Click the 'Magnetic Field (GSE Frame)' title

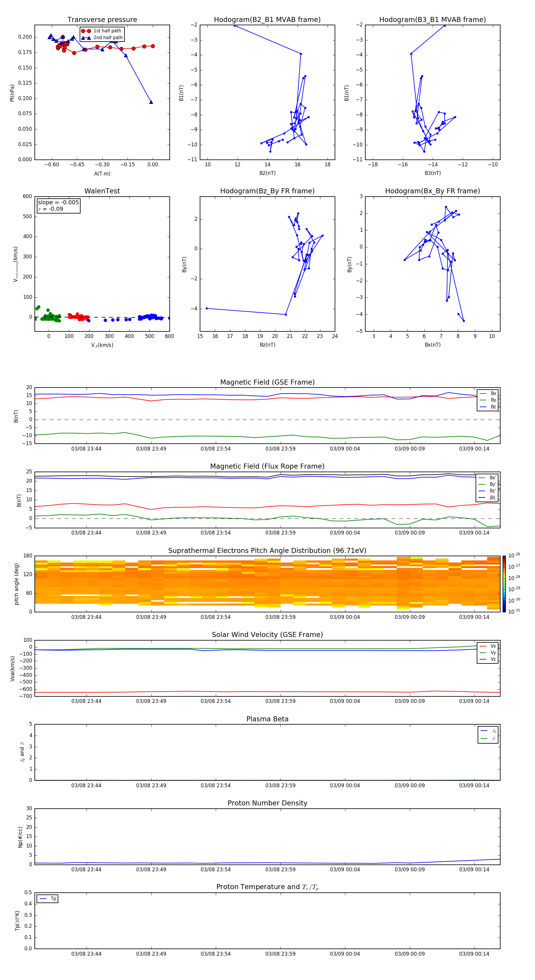point(267,382)
